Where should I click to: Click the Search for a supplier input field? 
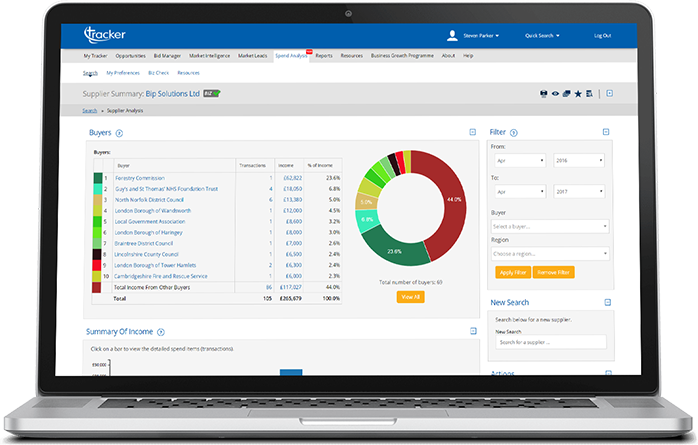coord(551,342)
